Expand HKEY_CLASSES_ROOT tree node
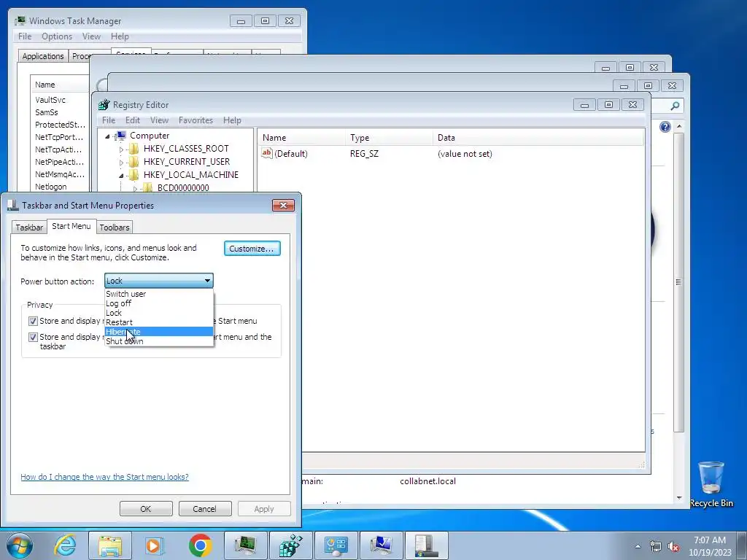 (x=122, y=149)
